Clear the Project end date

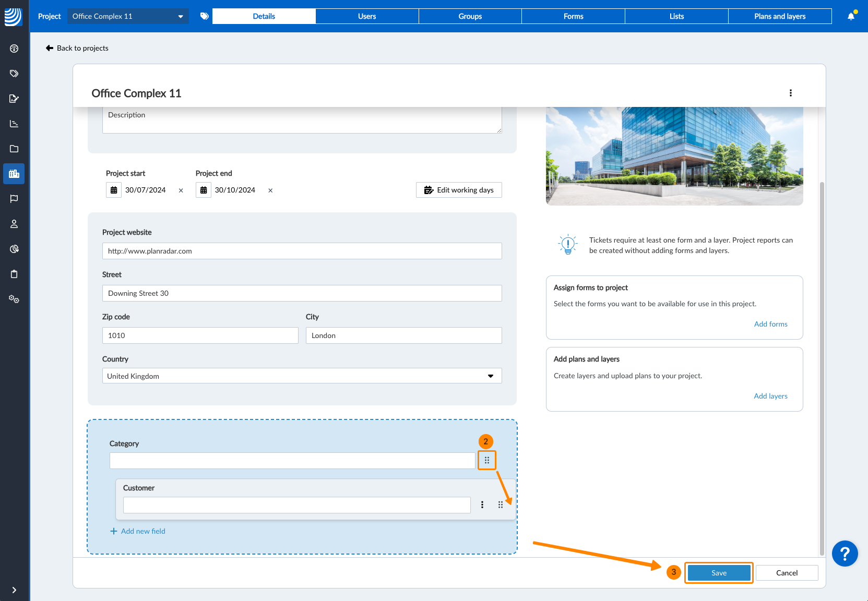(270, 191)
